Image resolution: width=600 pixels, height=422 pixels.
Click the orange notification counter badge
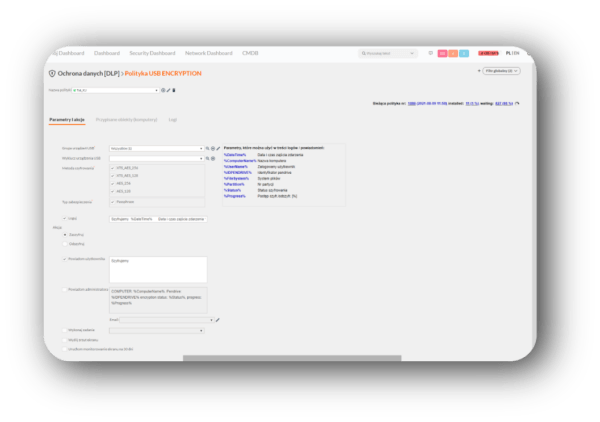click(x=453, y=54)
